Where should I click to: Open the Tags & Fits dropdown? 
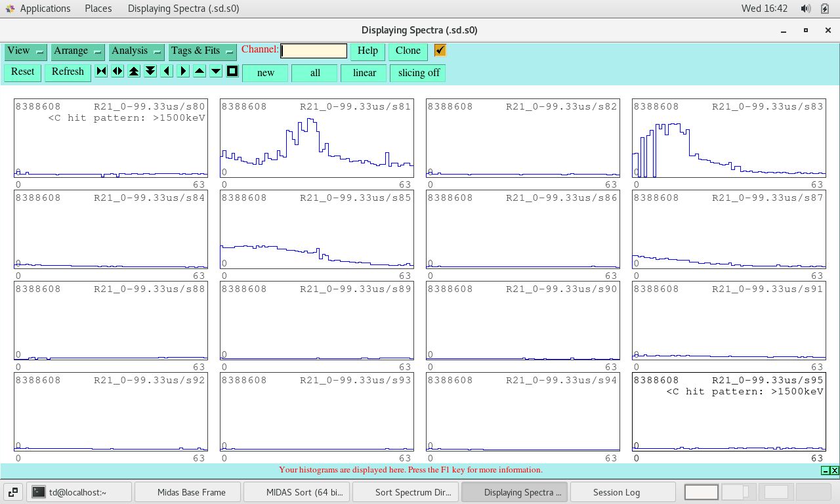point(202,51)
